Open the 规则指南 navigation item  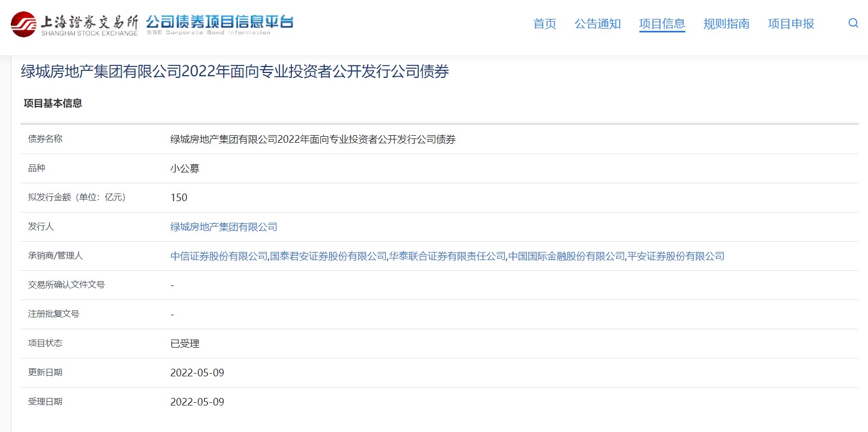(x=726, y=24)
